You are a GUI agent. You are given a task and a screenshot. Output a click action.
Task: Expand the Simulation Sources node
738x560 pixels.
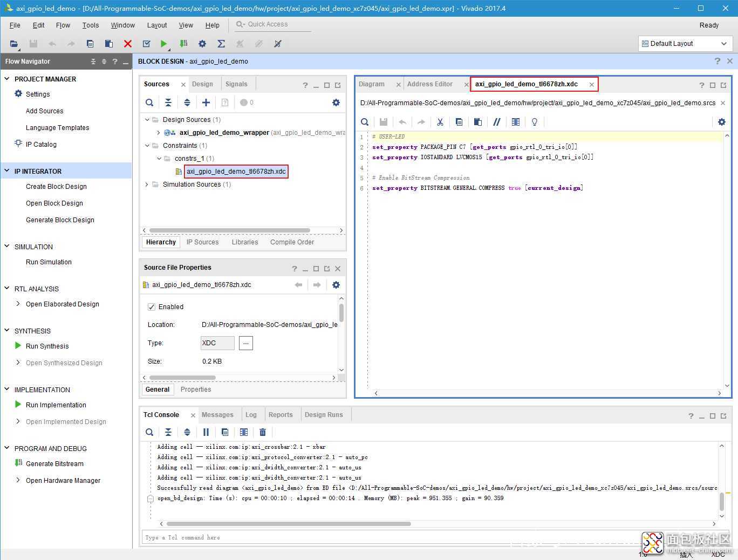click(x=147, y=185)
